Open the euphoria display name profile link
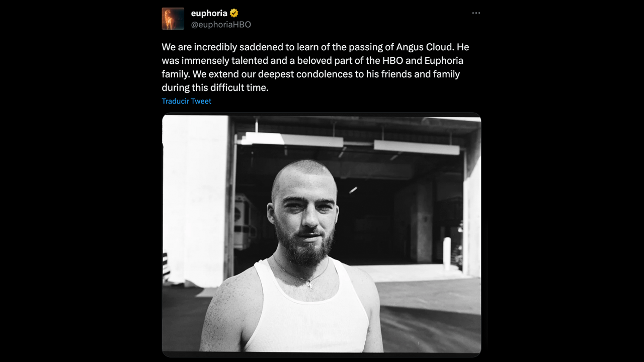Image resolution: width=644 pixels, height=362 pixels. coord(209,13)
